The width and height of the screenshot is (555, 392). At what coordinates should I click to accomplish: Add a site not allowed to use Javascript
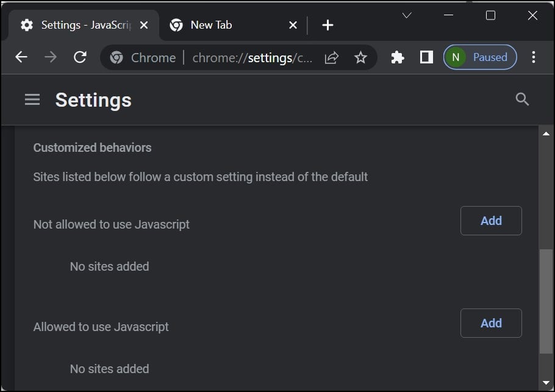pyautogui.click(x=491, y=221)
